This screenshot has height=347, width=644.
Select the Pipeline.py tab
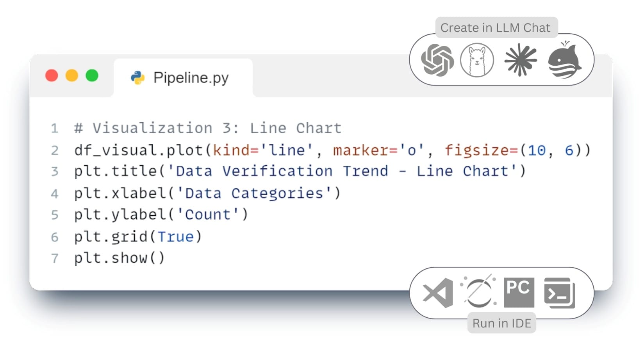pyautogui.click(x=183, y=78)
